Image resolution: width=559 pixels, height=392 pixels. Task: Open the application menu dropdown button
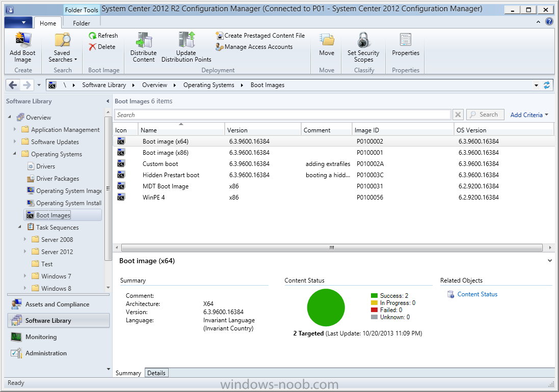19,22
